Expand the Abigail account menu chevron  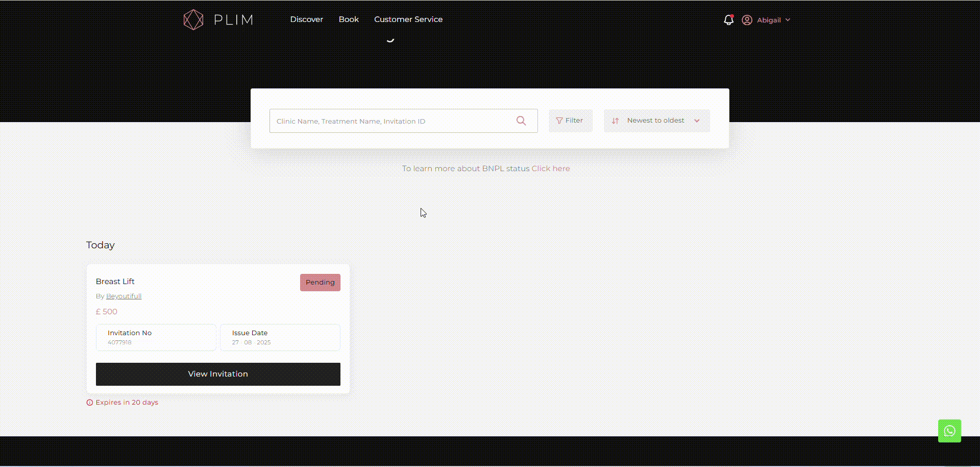[x=788, y=20]
